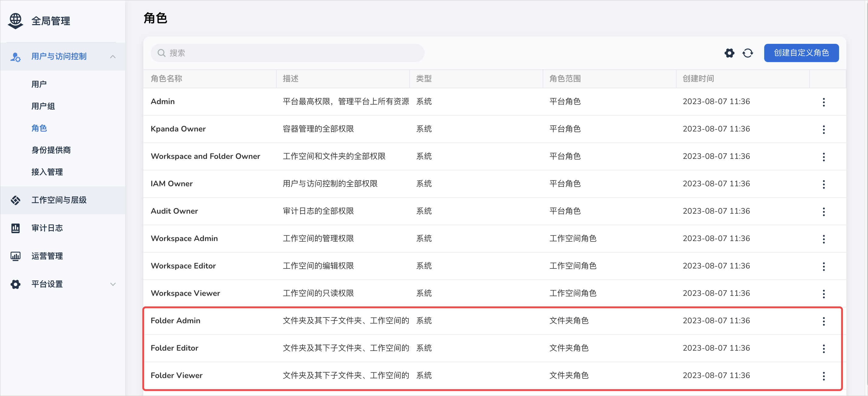Click the Workspace Admin role name
Image resolution: width=868 pixels, height=396 pixels.
pyautogui.click(x=184, y=238)
